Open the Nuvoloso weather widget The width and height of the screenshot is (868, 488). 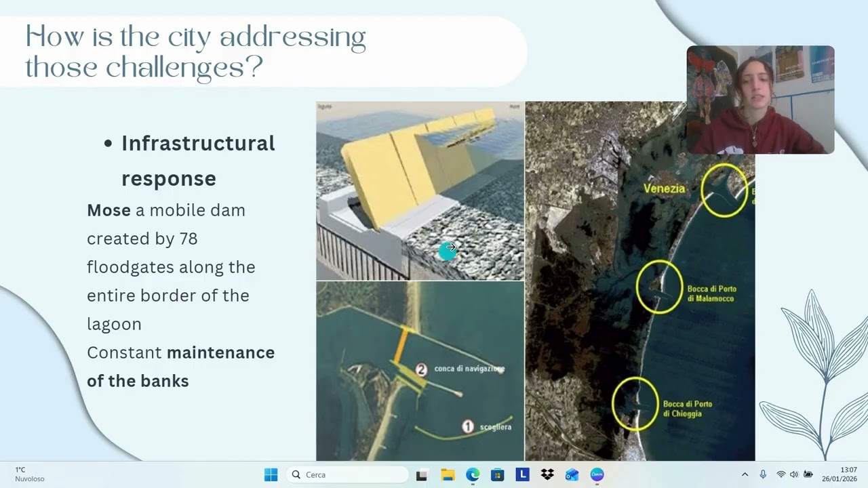[30, 474]
